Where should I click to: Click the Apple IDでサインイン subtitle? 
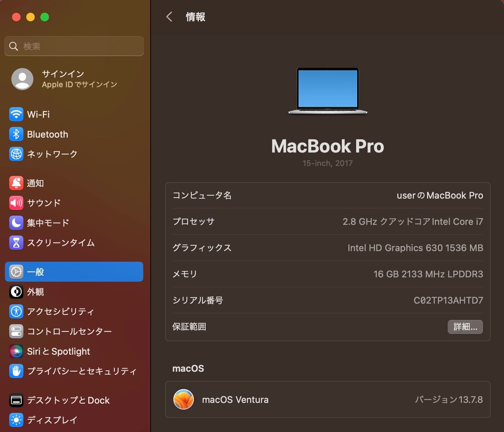[x=79, y=84]
